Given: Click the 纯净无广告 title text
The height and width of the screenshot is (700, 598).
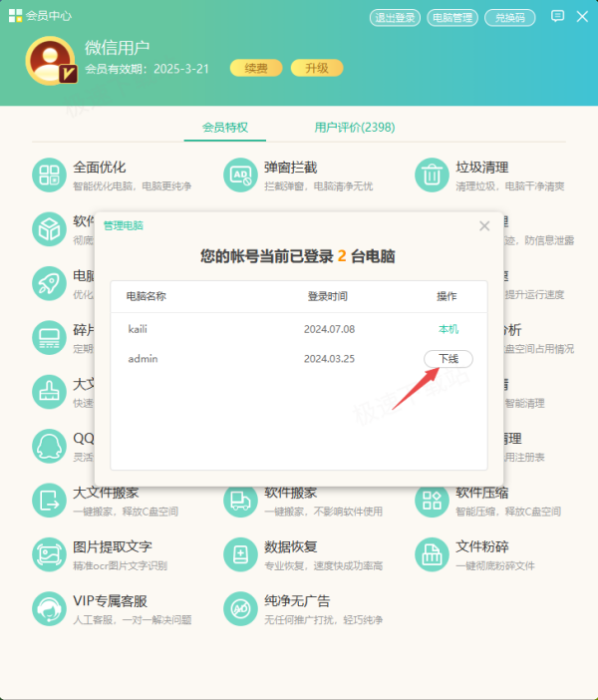Looking at the screenshot, I should coord(297,601).
